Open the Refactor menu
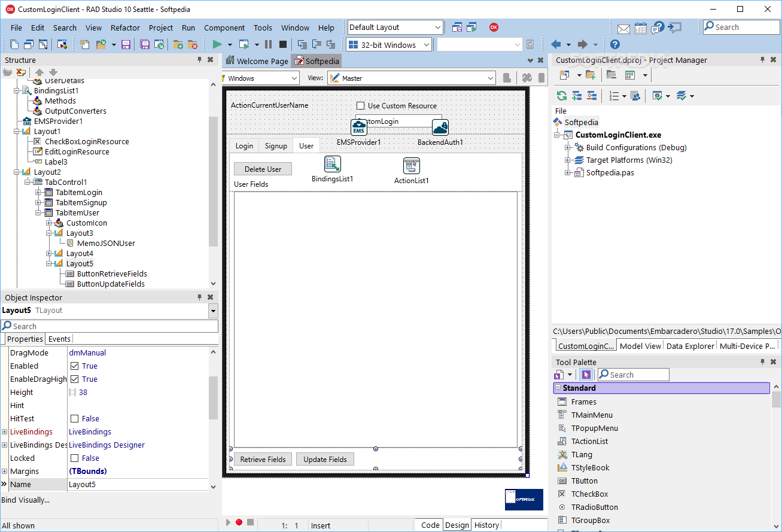Image resolution: width=782 pixels, height=532 pixels. click(125, 28)
